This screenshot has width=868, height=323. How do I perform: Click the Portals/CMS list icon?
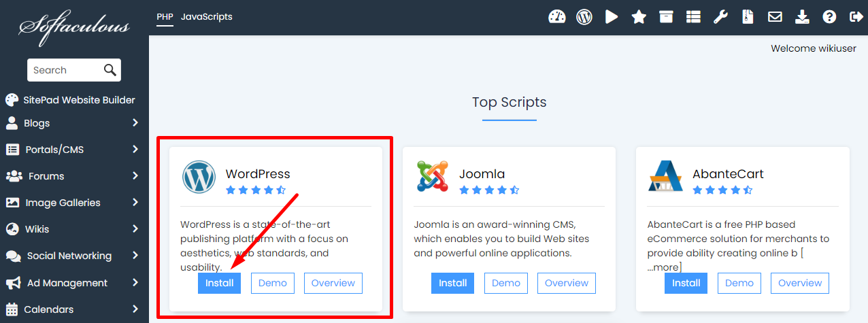pos(12,150)
